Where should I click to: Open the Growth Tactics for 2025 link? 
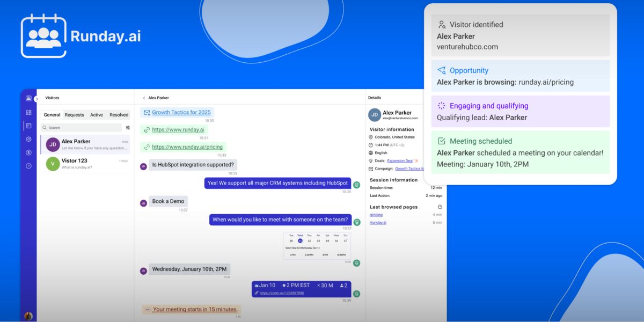pyautogui.click(x=181, y=113)
